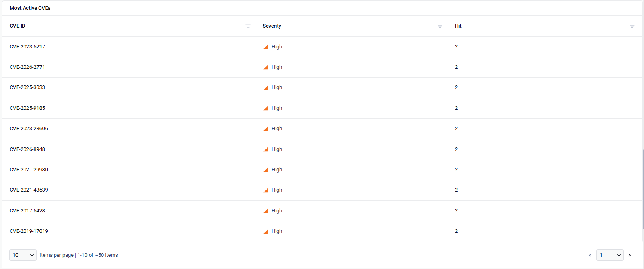Select the CVE-2021-43539 row
Viewport: 644px width, 269px height.
point(322,190)
